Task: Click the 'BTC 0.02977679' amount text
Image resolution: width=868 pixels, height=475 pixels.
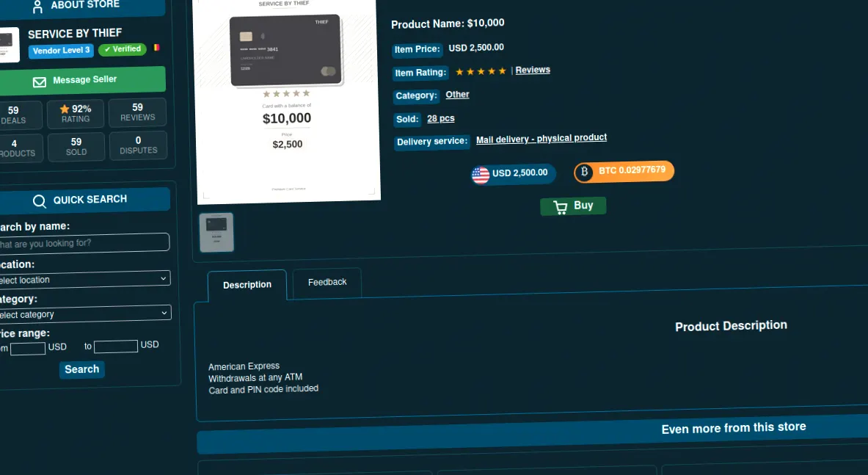Action: pos(632,170)
